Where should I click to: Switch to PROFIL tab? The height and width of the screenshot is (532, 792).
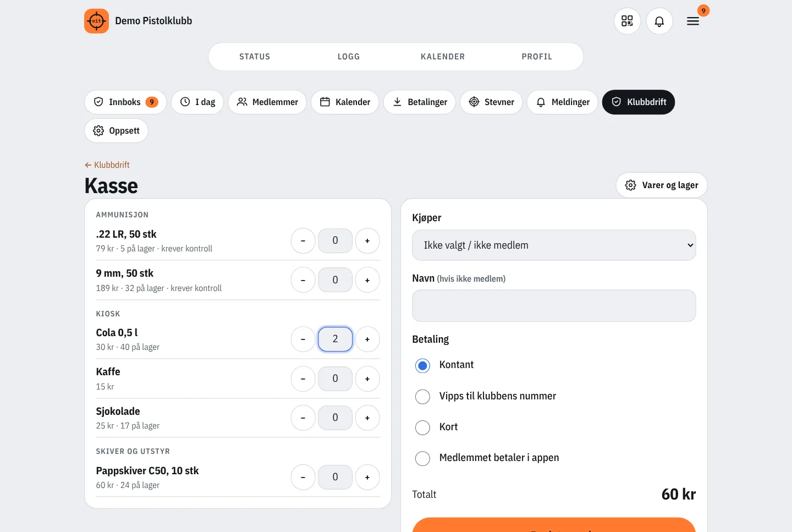537,57
